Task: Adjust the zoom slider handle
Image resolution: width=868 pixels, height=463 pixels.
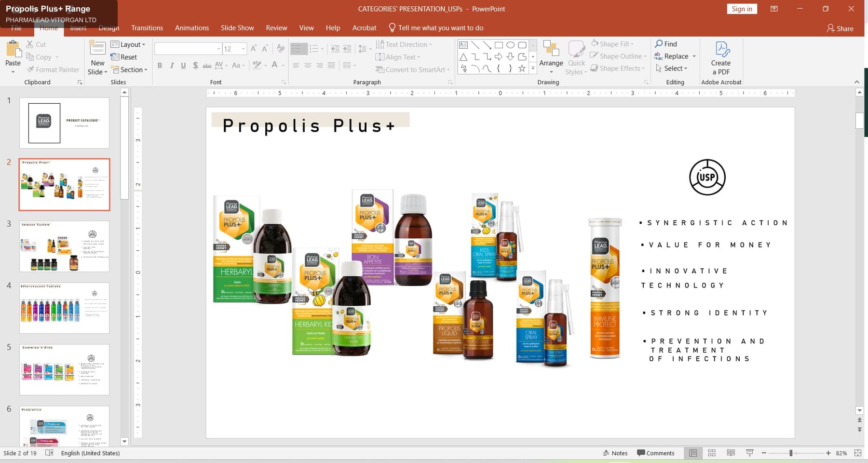Action: tap(791, 453)
